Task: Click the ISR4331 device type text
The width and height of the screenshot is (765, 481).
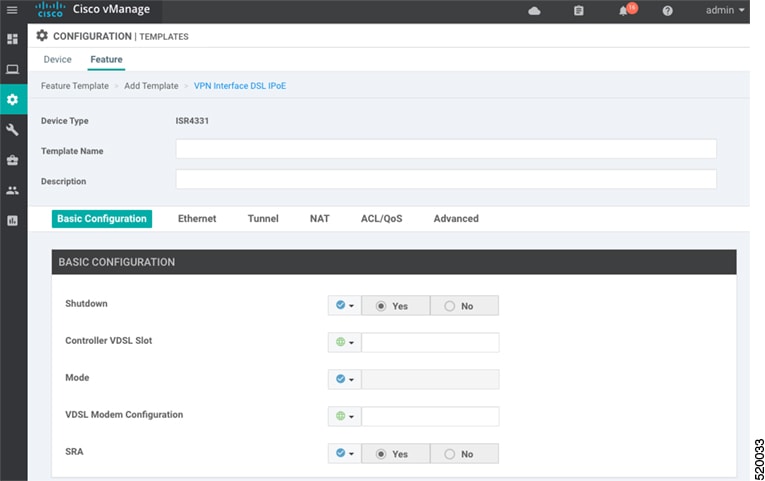Action: 192,121
